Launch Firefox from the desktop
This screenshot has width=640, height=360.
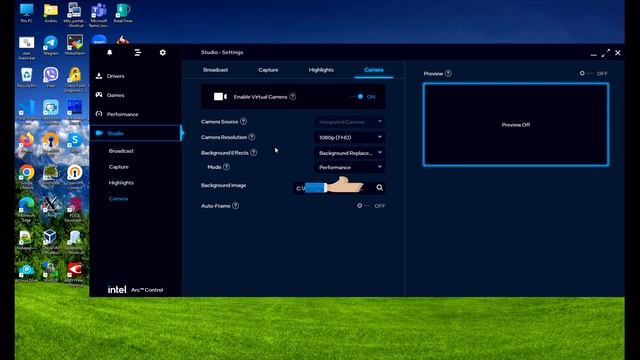point(27,143)
